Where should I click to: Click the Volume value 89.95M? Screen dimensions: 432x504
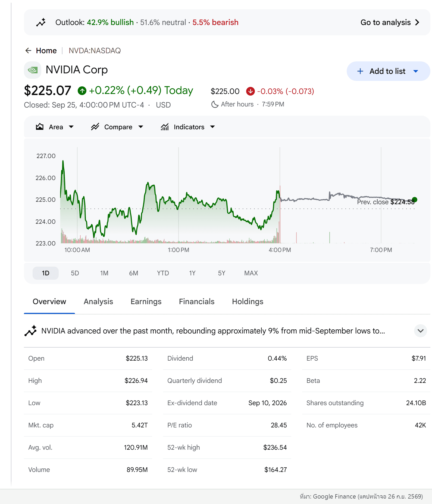137,470
